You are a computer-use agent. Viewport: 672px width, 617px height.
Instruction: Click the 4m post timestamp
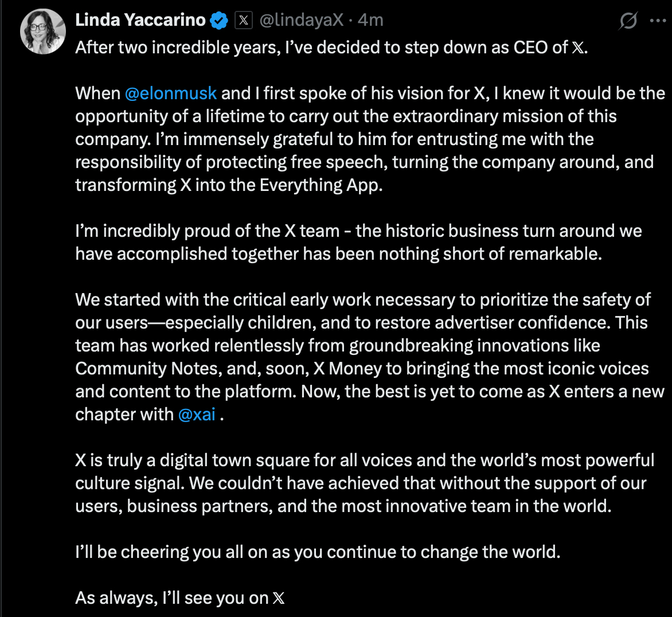pos(370,21)
